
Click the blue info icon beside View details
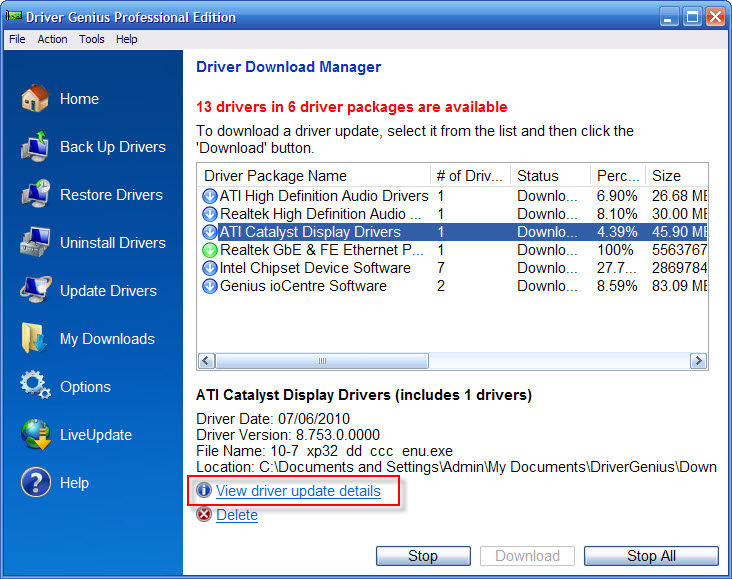[204, 490]
